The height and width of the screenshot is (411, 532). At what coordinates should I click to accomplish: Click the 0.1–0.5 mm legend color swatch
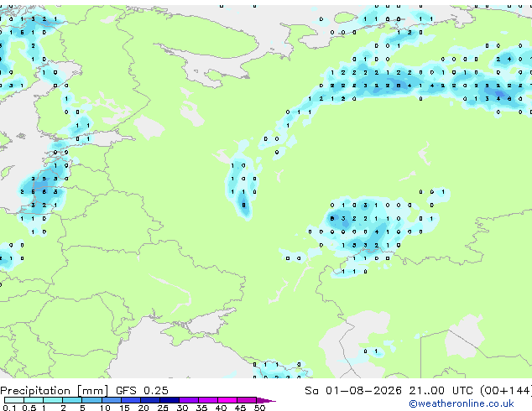coord(14,400)
